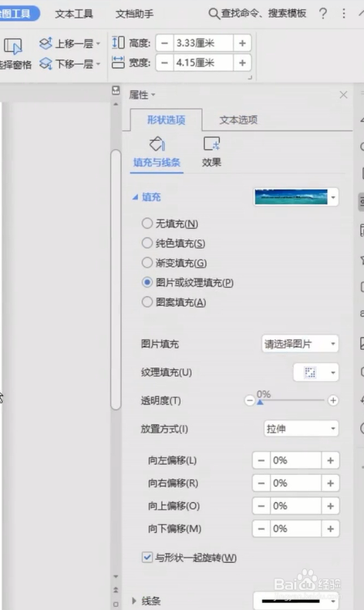Open the selection pane icon
The width and height of the screenshot is (364, 610).
click(x=13, y=45)
